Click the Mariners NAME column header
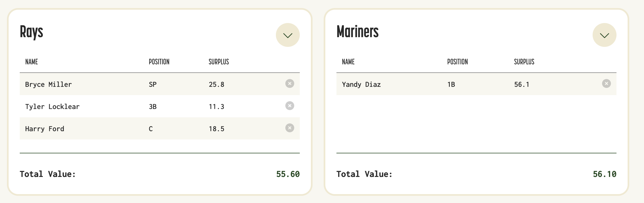 pos(348,62)
